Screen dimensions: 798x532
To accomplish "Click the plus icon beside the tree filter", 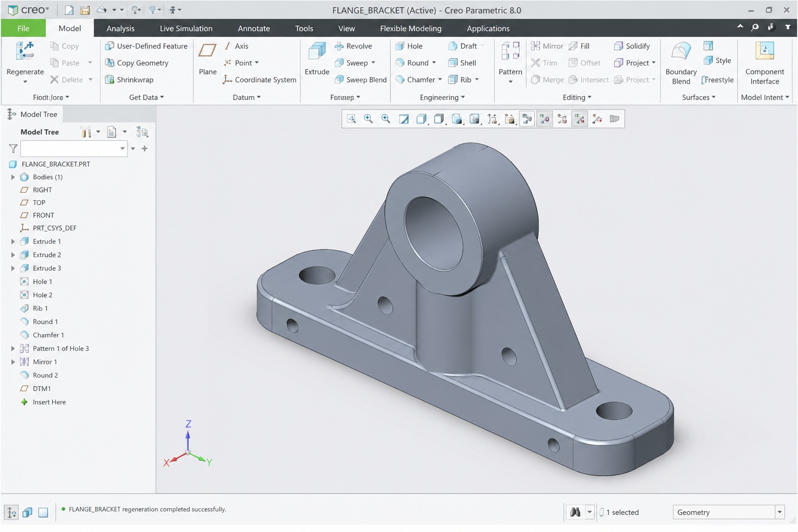I will (144, 149).
